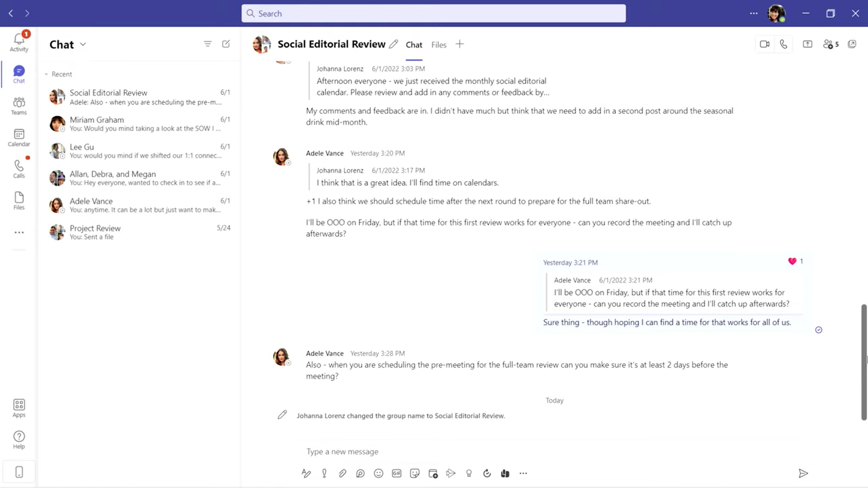
Task: Click Send message button
Action: 804,473
